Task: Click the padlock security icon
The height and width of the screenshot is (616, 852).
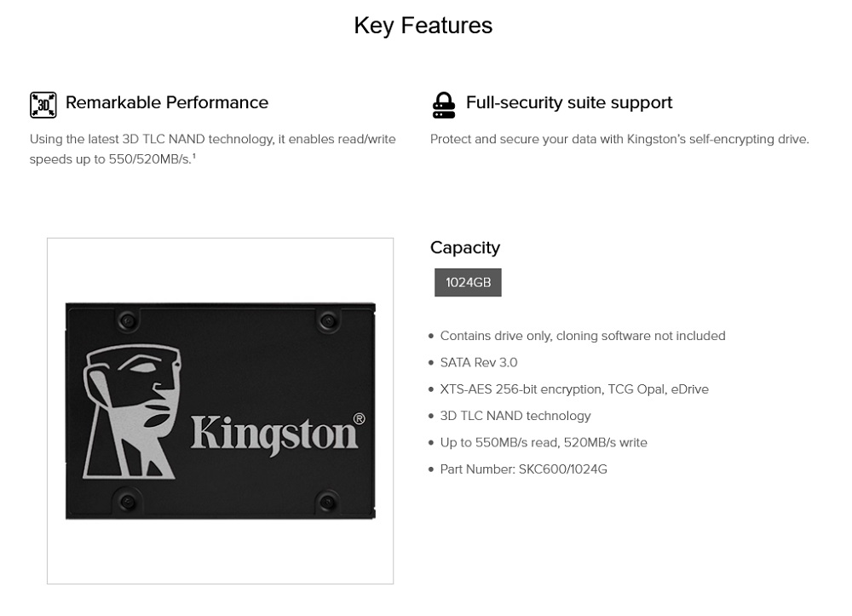Action: (443, 105)
